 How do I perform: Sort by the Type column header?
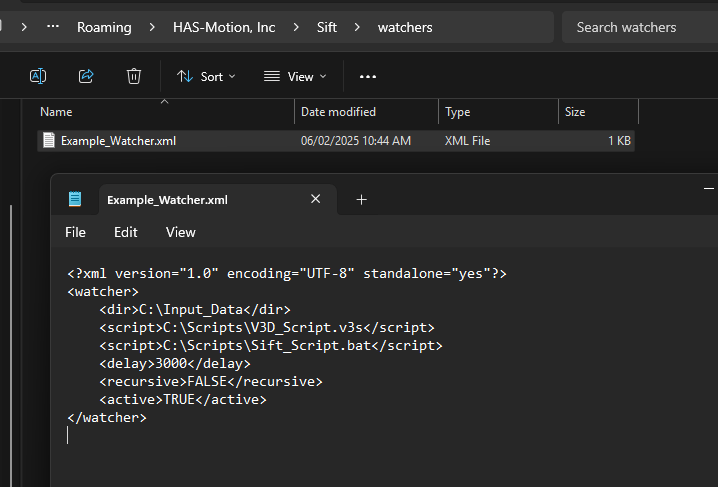(x=499, y=112)
